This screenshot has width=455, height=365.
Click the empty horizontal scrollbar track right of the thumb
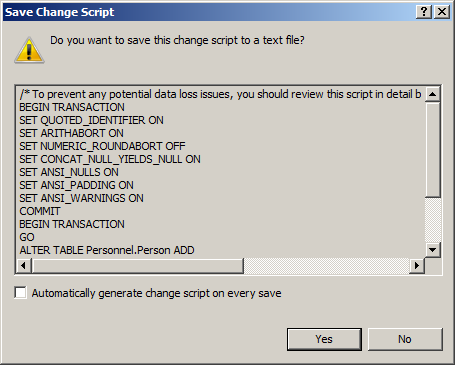(x=326, y=266)
